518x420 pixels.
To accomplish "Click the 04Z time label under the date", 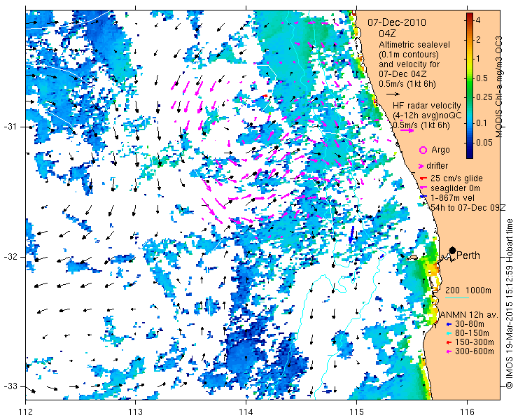I will tap(387, 34).
